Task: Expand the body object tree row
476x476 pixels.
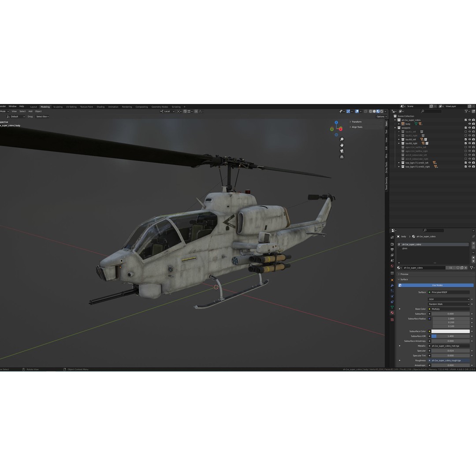Action: pyautogui.click(x=399, y=124)
